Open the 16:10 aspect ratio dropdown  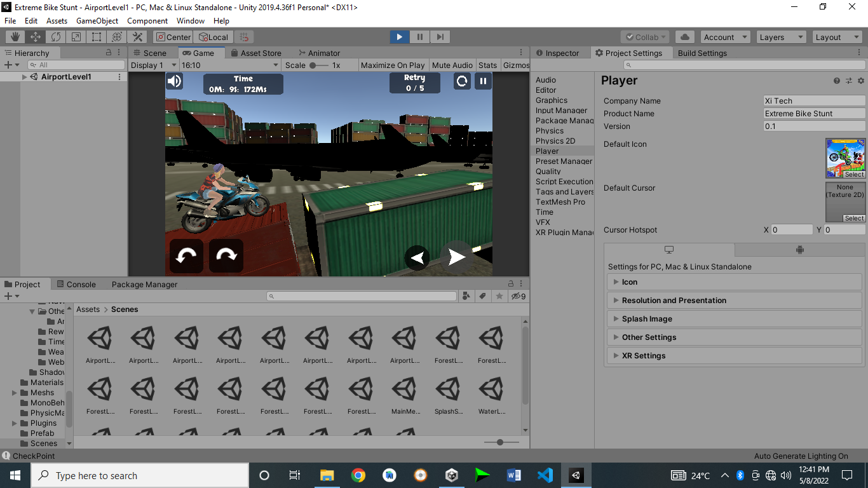tap(229, 65)
